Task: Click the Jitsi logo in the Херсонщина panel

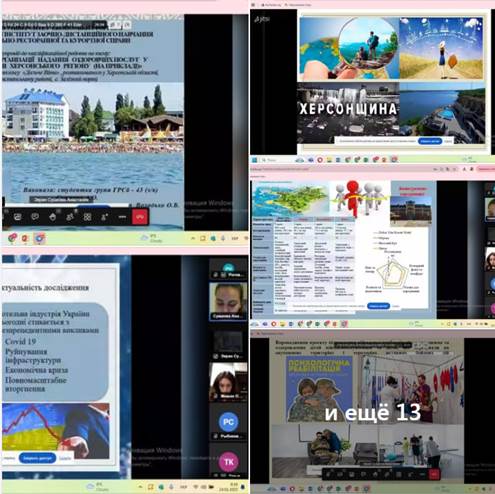Action: click(262, 19)
